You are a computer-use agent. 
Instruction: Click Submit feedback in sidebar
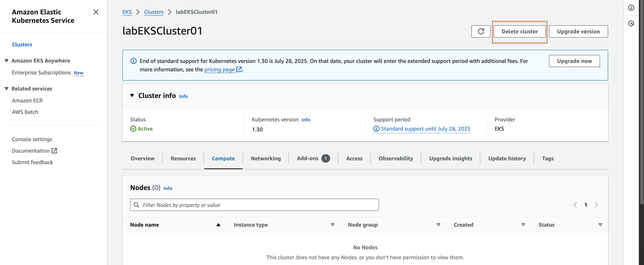(x=32, y=162)
